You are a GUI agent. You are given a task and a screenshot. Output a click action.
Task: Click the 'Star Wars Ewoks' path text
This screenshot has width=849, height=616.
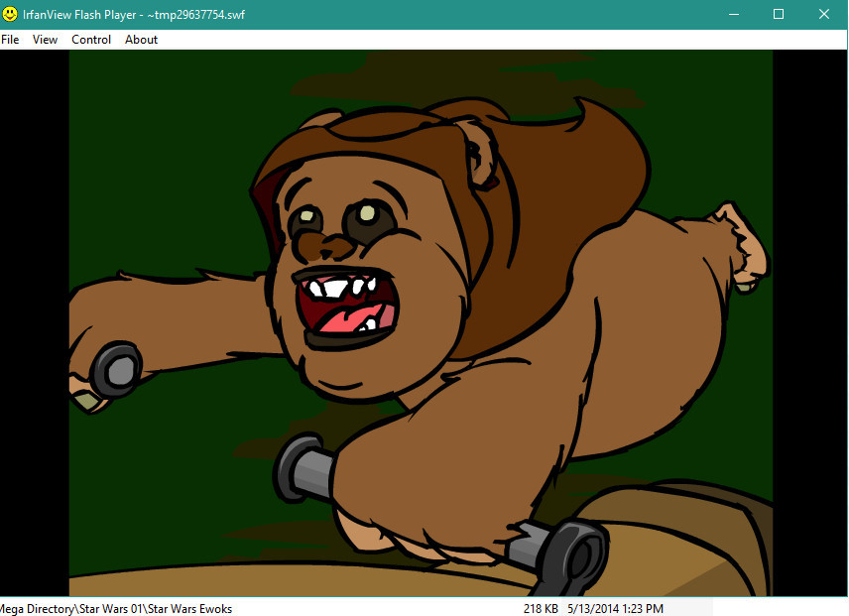pos(190,609)
